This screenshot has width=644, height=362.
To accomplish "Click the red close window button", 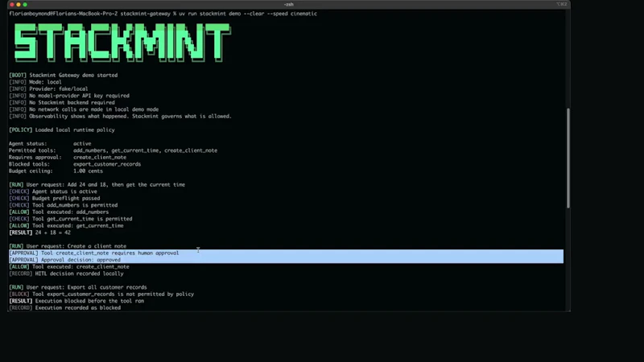I will coord(12,5).
